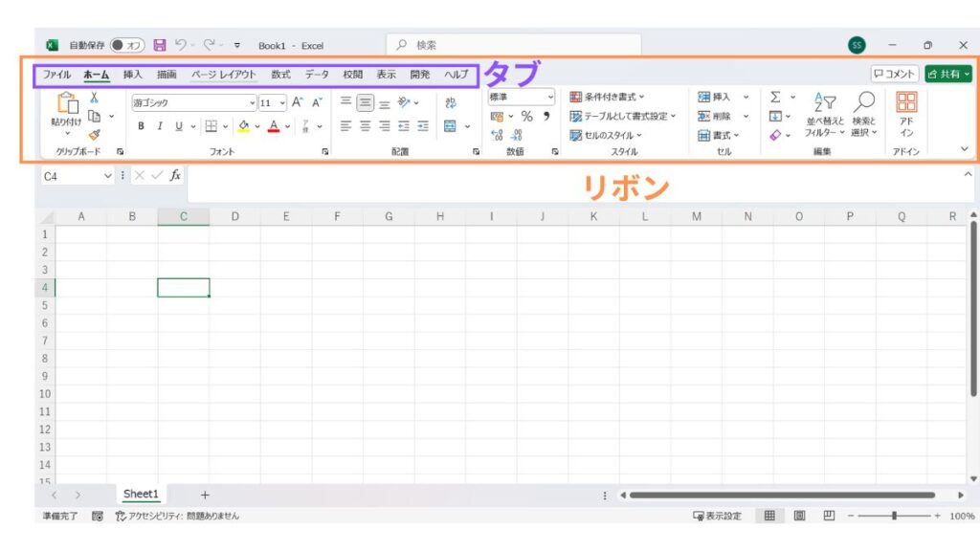Align text right in cell

pyautogui.click(x=385, y=126)
